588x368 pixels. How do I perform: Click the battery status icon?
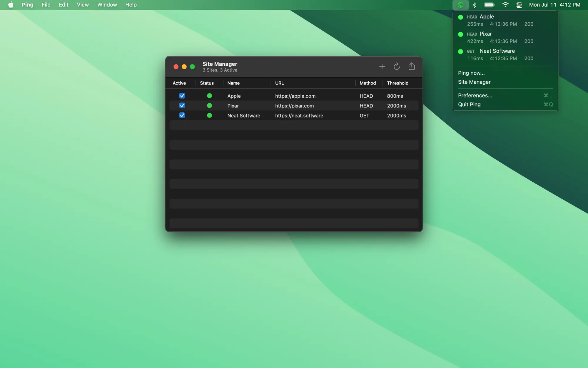point(489,5)
